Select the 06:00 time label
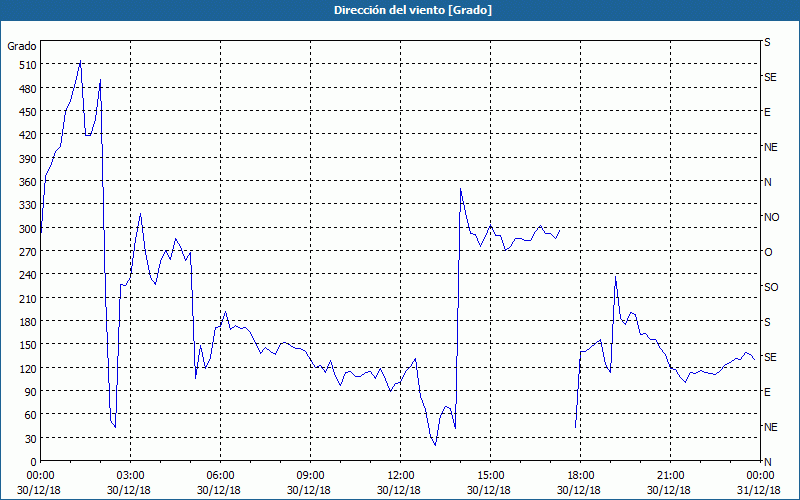 [220, 476]
